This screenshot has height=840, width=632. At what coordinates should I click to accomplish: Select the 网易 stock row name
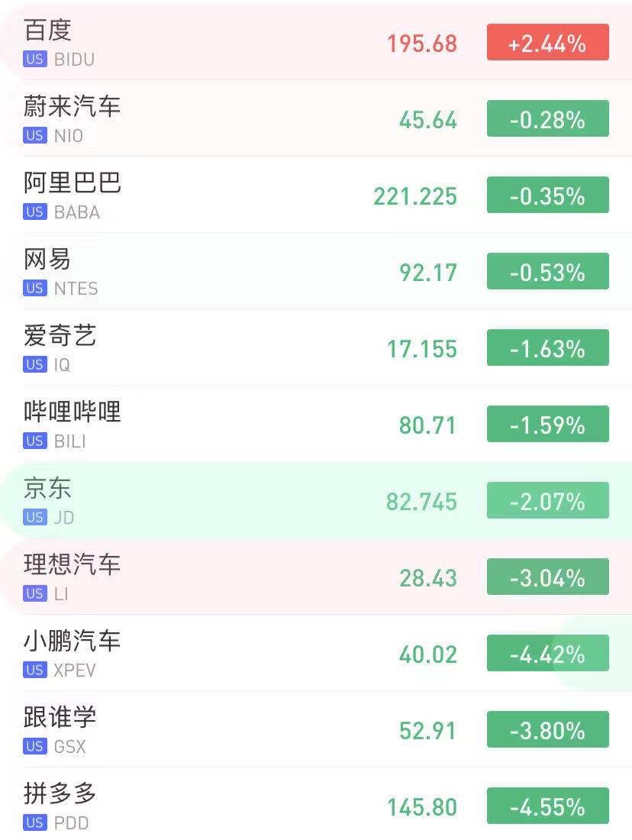point(47,260)
